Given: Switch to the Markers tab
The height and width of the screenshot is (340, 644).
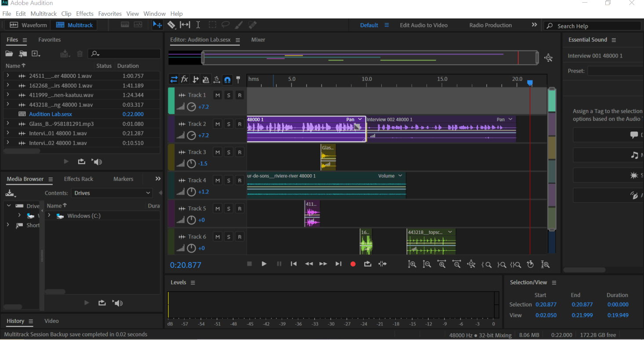Looking at the screenshot, I should (x=123, y=179).
